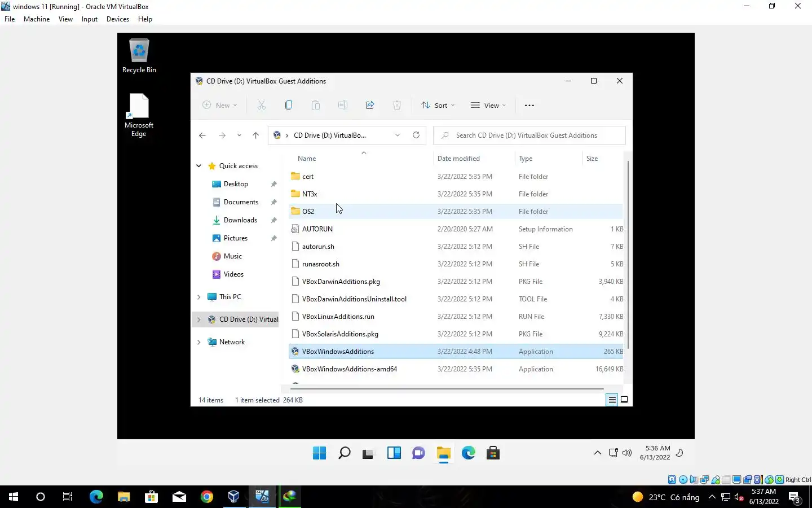Select Desktop in Quick access
812x508 pixels.
(236, 184)
